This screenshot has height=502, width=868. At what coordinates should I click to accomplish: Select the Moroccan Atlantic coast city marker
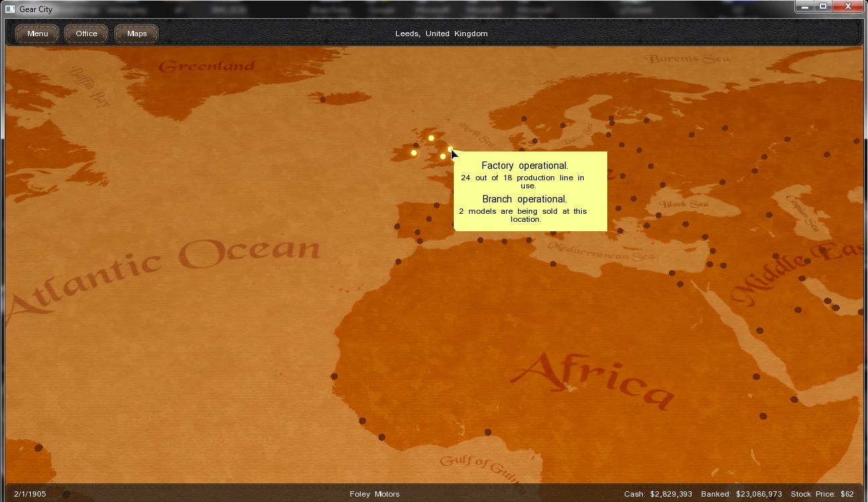[x=398, y=261]
